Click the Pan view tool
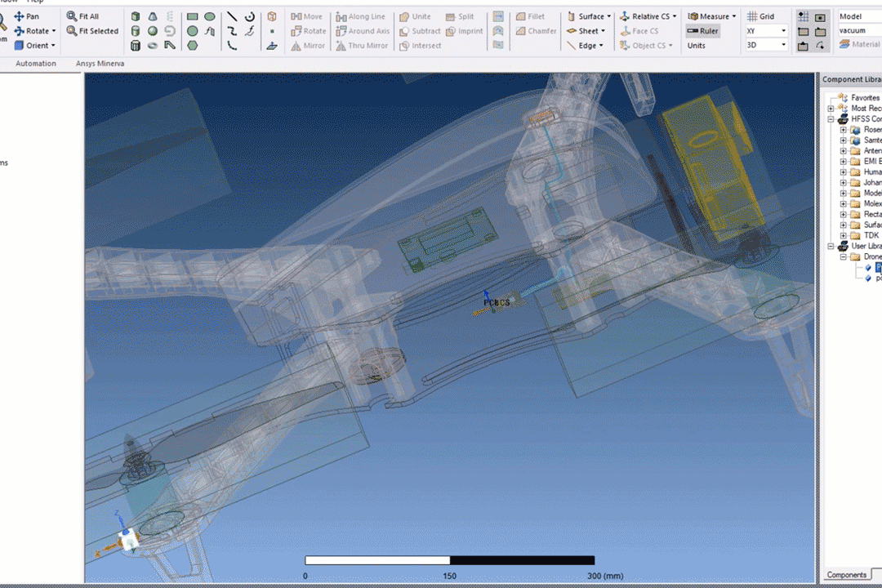Viewport: 882px width, 588px height. click(26, 16)
